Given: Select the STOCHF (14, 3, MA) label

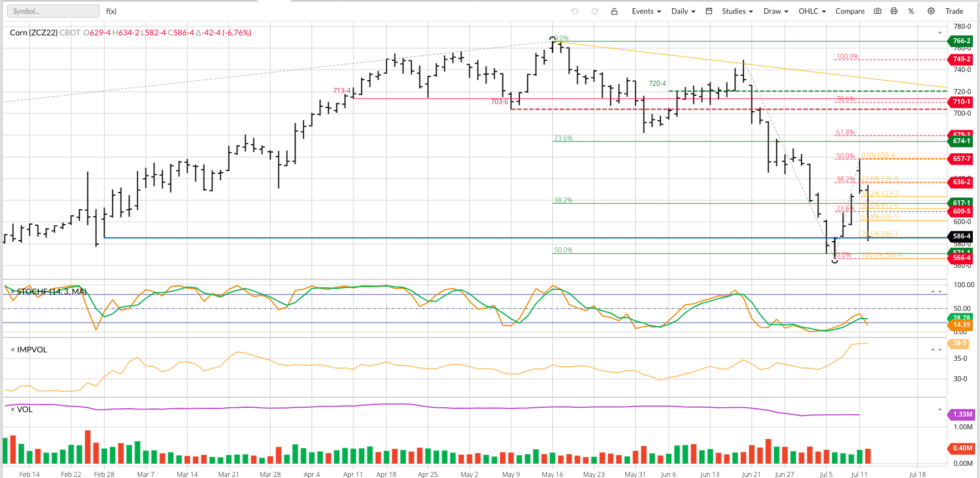Looking at the screenshot, I should 52,292.
